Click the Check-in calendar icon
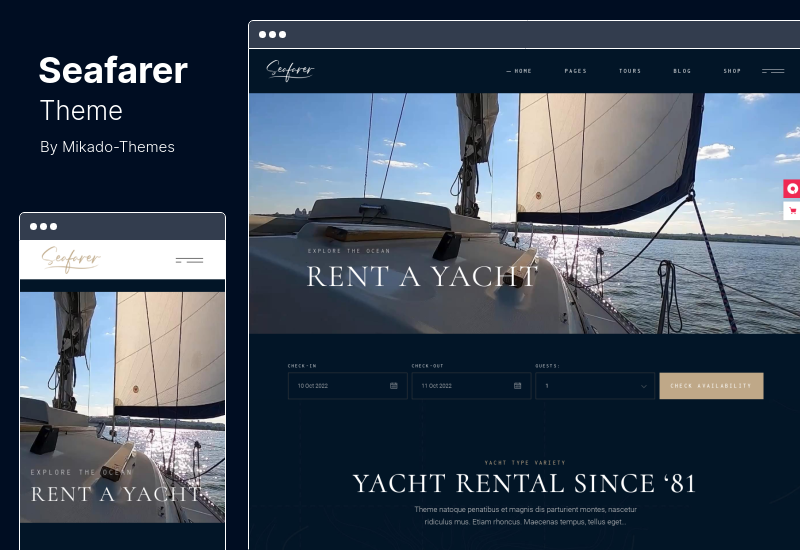 tap(393, 386)
